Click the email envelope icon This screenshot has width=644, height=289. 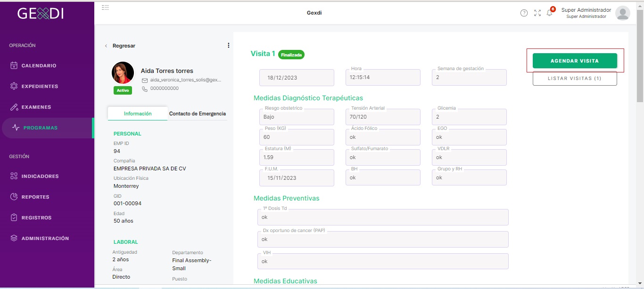(x=145, y=80)
